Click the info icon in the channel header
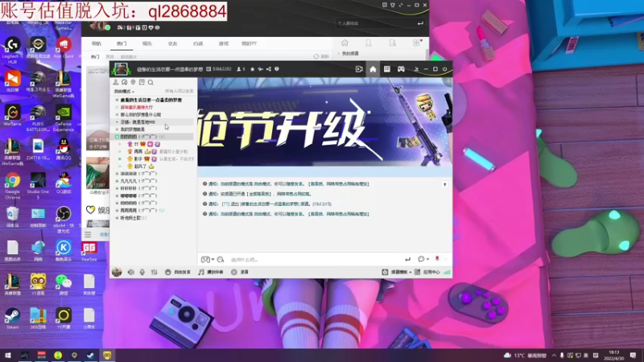Image resolution: width=644 pixels, height=362 pixels. click(277, 69)
